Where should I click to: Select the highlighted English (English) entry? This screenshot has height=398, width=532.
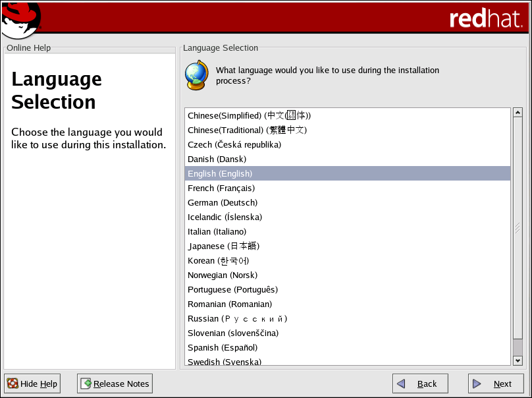(220, 174)
